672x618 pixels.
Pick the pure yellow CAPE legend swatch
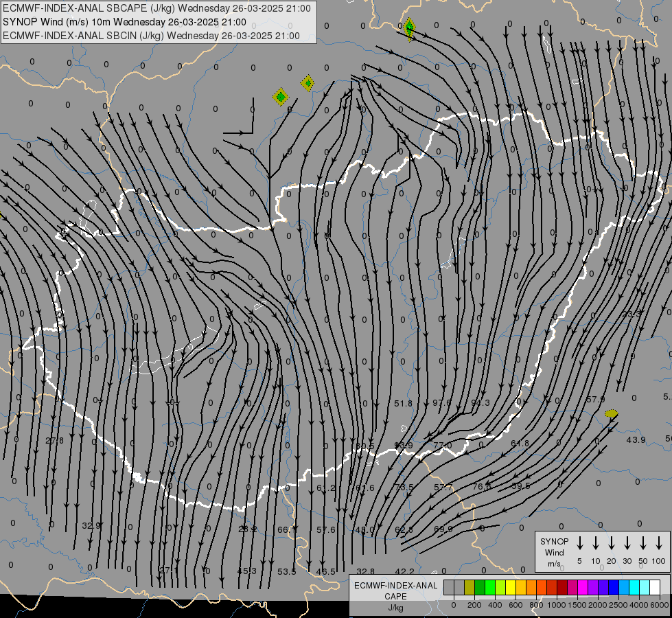(511, 587)
